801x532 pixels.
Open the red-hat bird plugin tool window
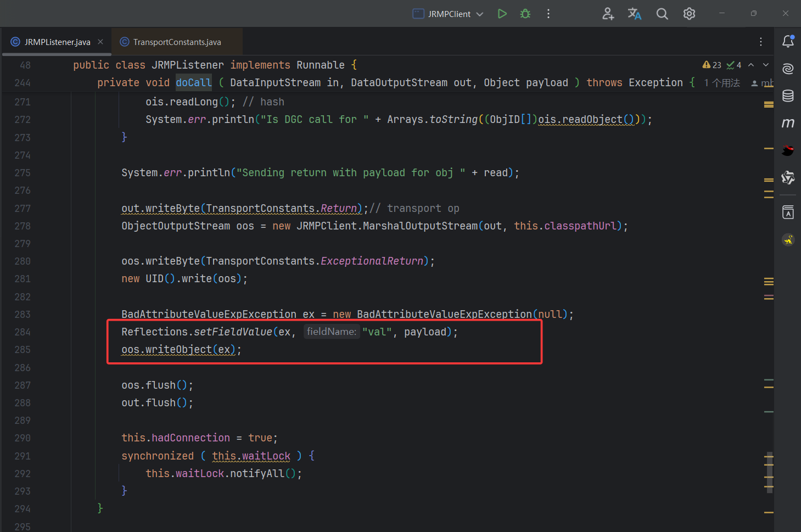tap(788, 150)
